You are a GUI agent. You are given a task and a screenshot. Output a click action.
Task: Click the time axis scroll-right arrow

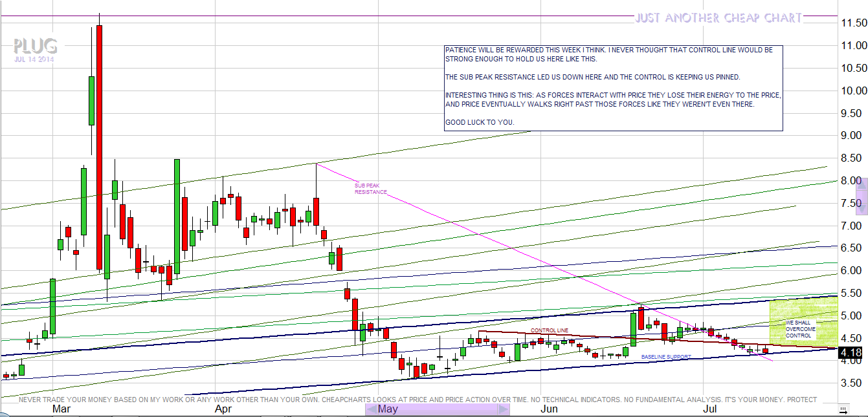coord(503,409)
